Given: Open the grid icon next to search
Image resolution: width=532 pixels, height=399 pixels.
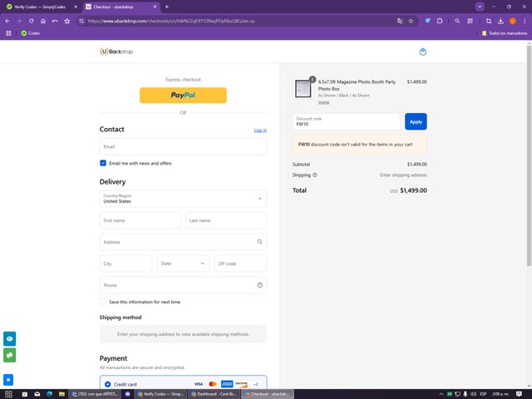Looking at the screenshot, I should pyautogui.click(x=470, y=21).
